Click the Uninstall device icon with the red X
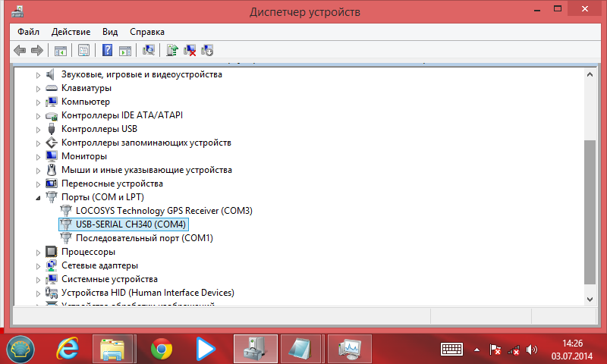 [x=190, y=50]
